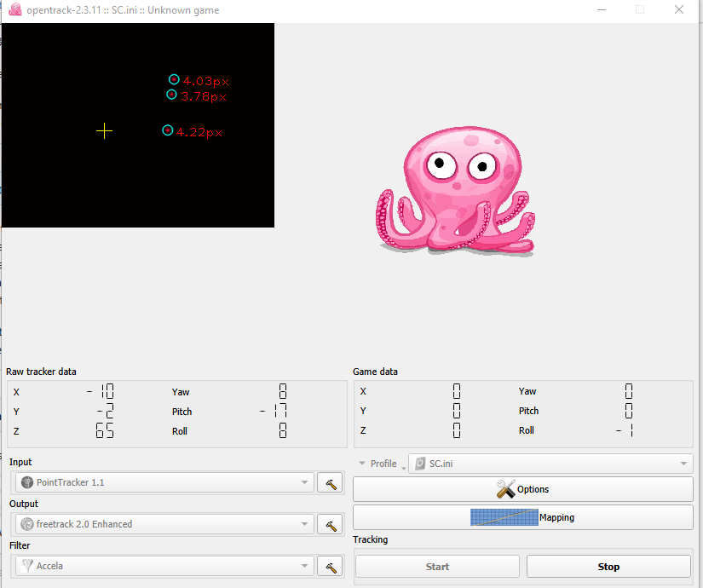Open Input tracker settings via hammer icon

point(330,482)
